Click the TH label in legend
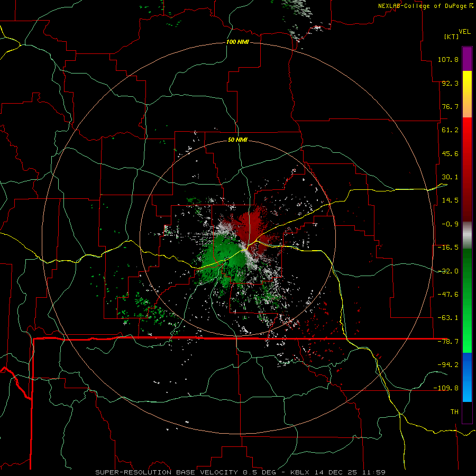Image resolution: width=476 pixels, height=476 pixels. click(454, 412)
